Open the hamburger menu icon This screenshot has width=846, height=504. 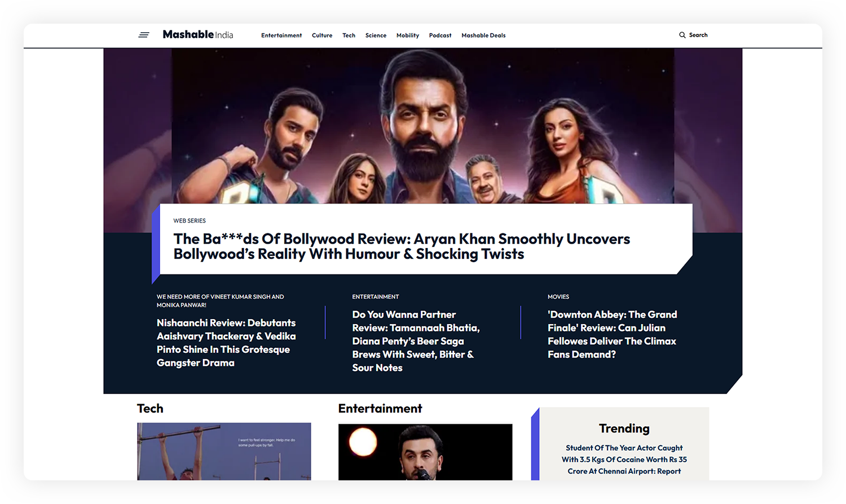pos(144,35)
